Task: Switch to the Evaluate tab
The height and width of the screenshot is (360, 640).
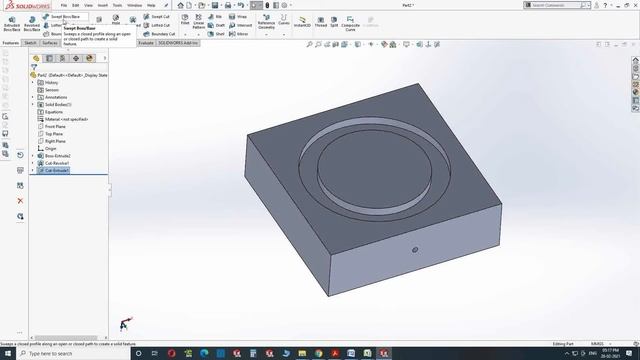Action: (146, 43)
